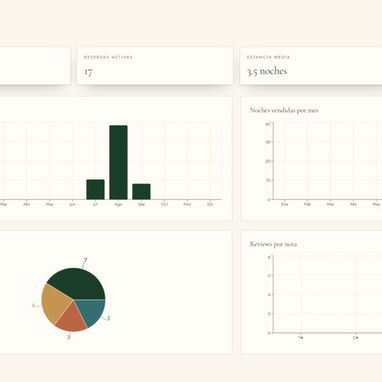Click the Abr label in Noches vendidas chart
382x382 pixels.
tap(353, 204)
